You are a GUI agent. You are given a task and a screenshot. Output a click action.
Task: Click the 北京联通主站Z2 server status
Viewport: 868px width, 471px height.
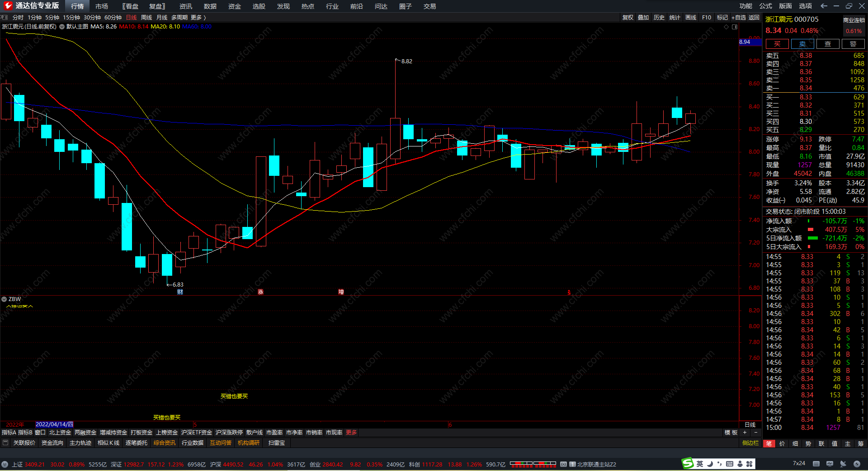[x=597, y=464]
